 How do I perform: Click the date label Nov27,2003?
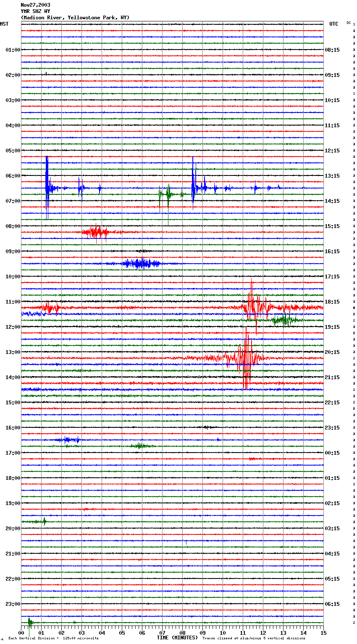35,5
